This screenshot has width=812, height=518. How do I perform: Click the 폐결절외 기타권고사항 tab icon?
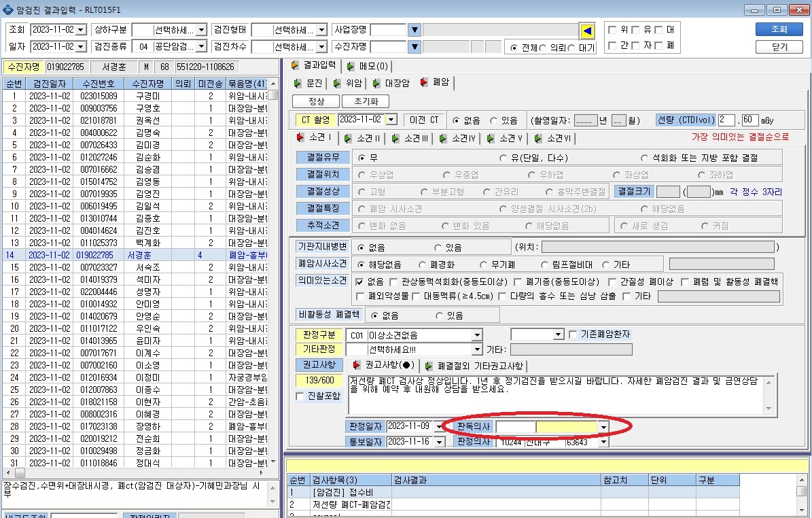(x=429, y=366)
